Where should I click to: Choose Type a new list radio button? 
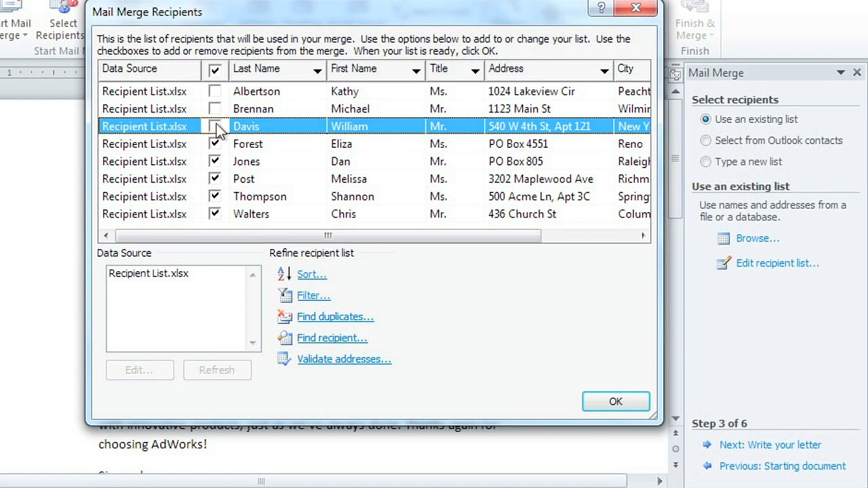pyautogui.click(x=706, y=161)
